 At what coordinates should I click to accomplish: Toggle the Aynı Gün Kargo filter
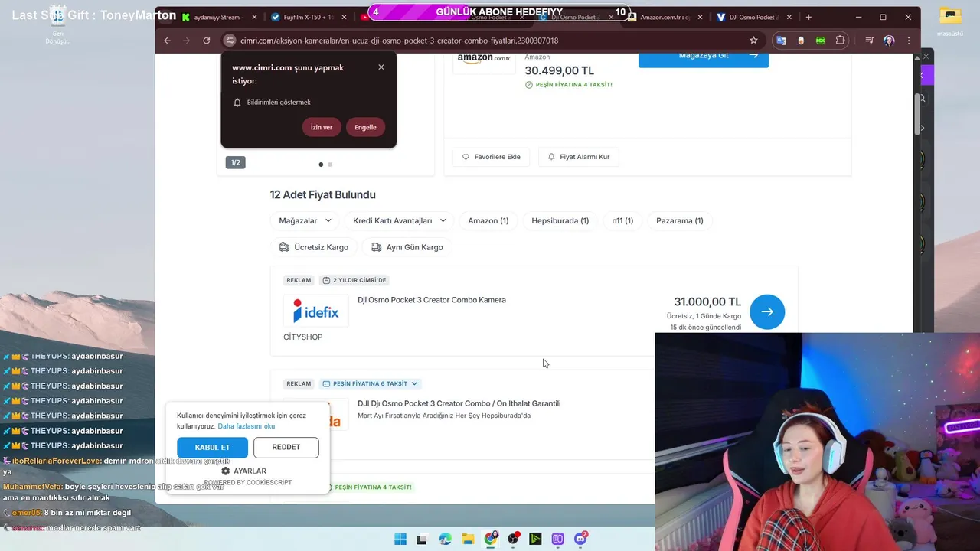tap(407, 247)
